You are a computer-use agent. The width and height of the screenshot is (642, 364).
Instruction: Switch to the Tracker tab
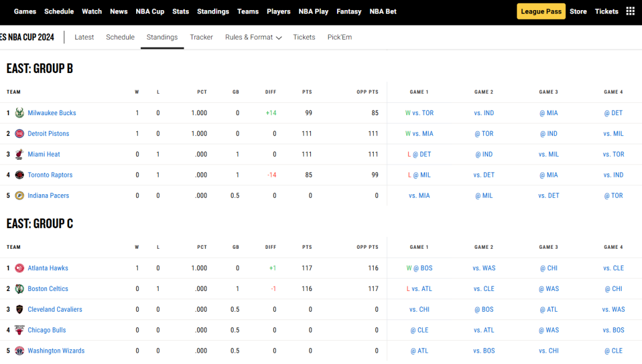pyautogui.click(x=202, y=37)
